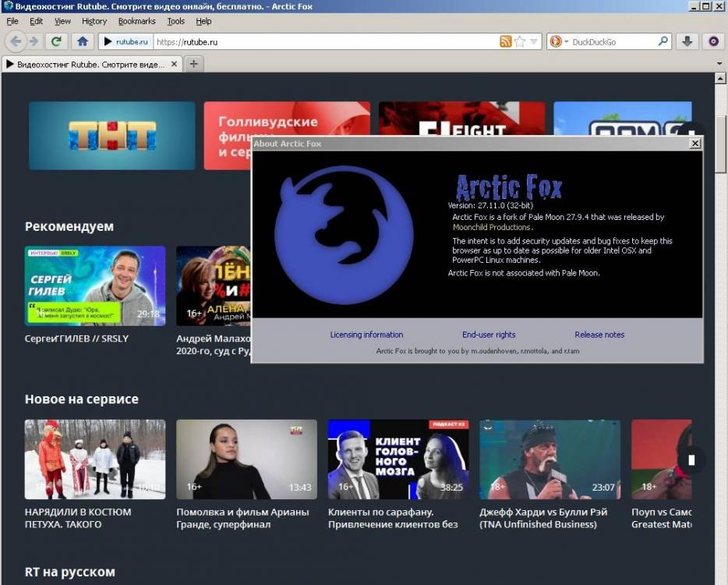The image size is (728, 585).
Task: Click the RSS feed icon in address bar
Action: (x=506, y=41)
